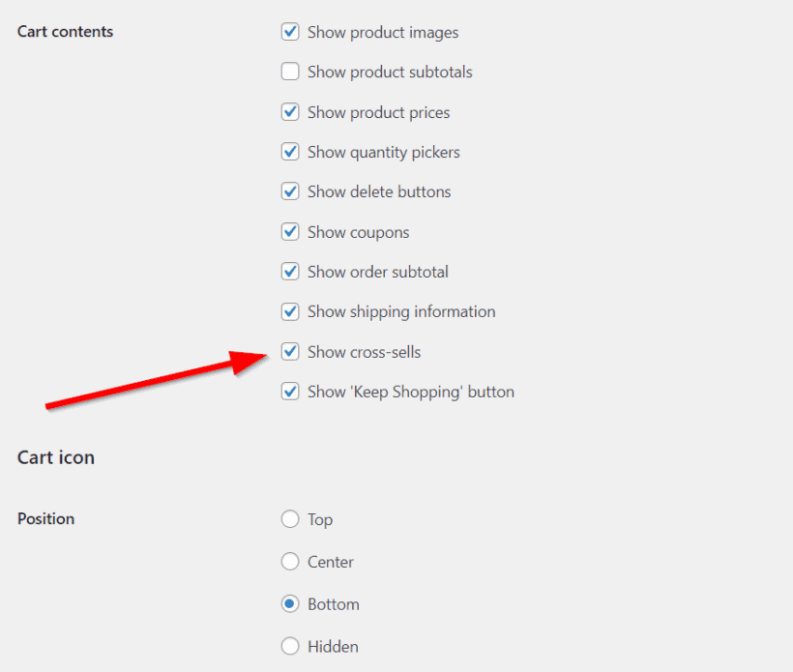Select 'Top' as cart icon position

click(x=290, y=519)
